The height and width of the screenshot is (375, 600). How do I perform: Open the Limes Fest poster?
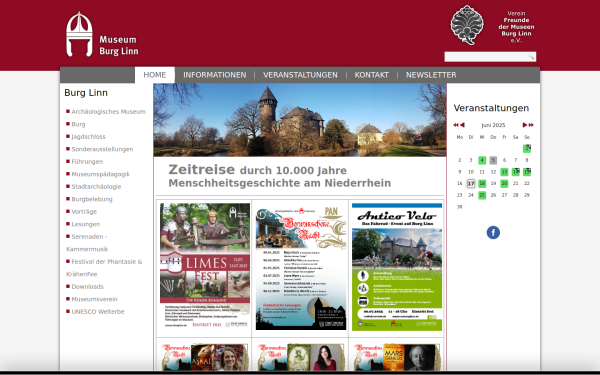(205, 266)
